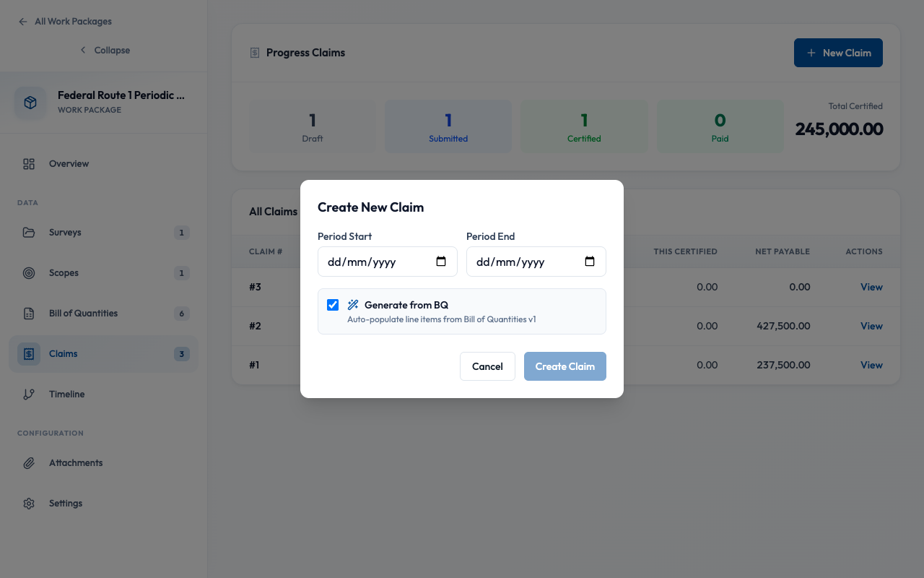
Task: Go to the Timeline sidebar item
Action: (66, 394)
